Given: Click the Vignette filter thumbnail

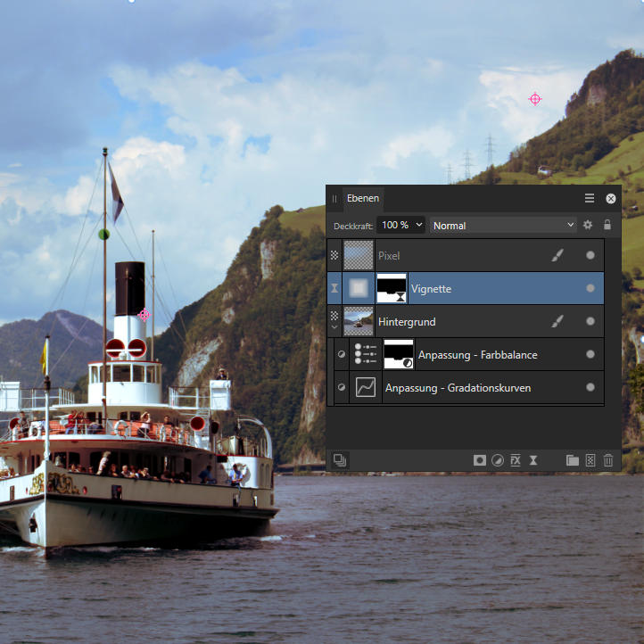Looking at the screenshot, I should [x=359, y=288].
